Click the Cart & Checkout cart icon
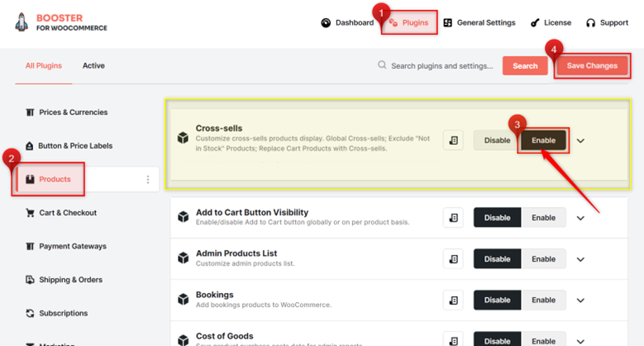Image resolution: width=644 pixels, height=346 pixels. coord(30,213)
